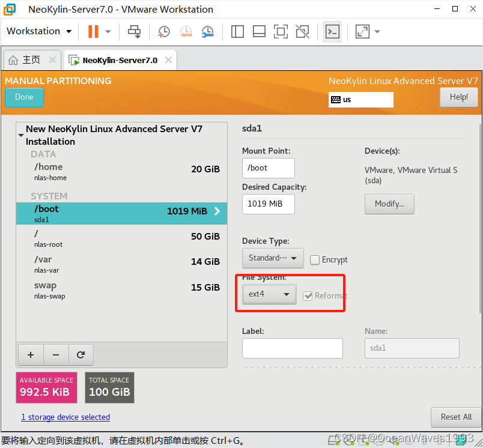The height and width of the screenshot is (448, 483).
Task: Open the Workstation menu
Action: click(x=39, y=31)
